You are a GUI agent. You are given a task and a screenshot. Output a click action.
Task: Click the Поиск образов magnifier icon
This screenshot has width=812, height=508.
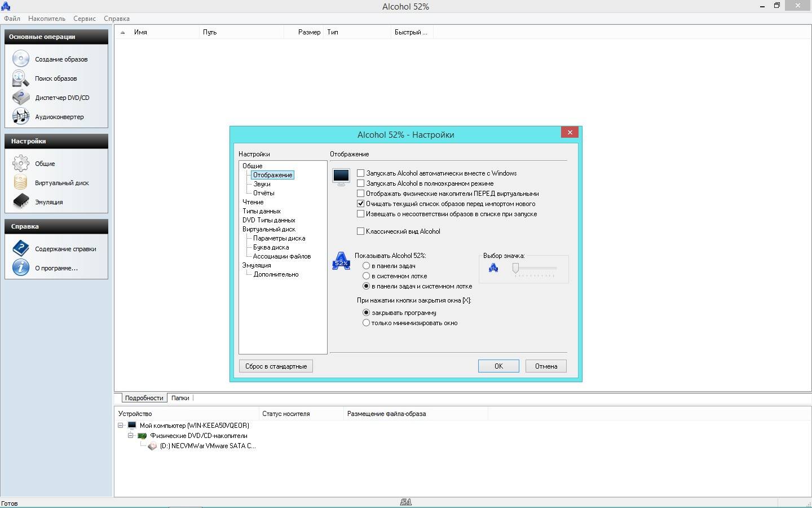tap(21, 78)
